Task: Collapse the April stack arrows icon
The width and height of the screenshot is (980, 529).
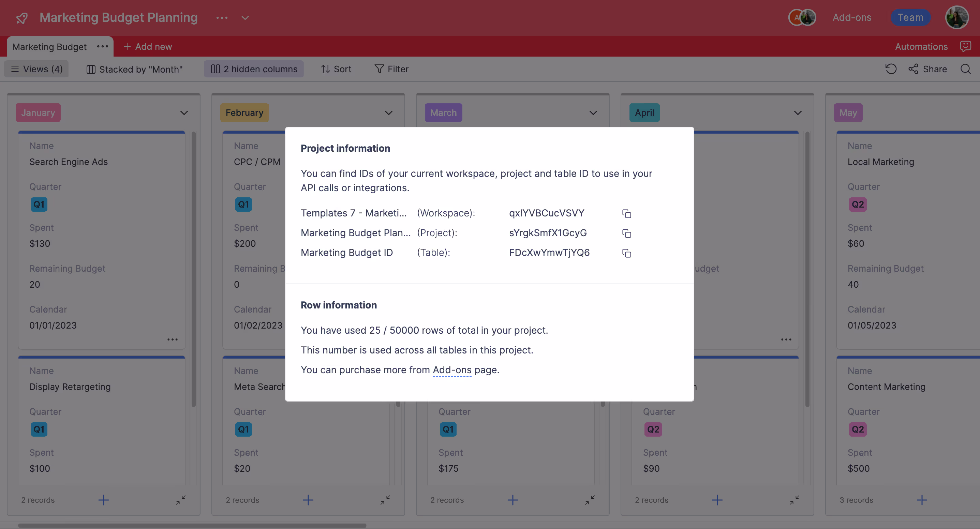Action: 795,500
